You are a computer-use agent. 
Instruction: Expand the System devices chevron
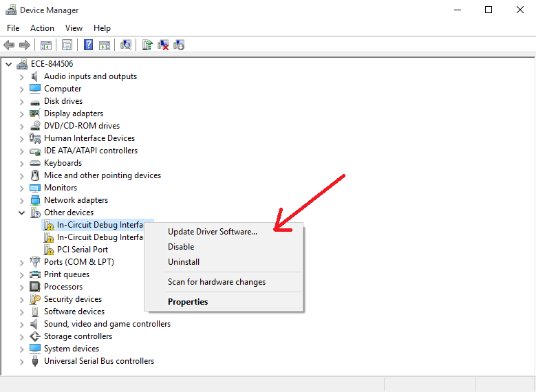click(21, 349)
